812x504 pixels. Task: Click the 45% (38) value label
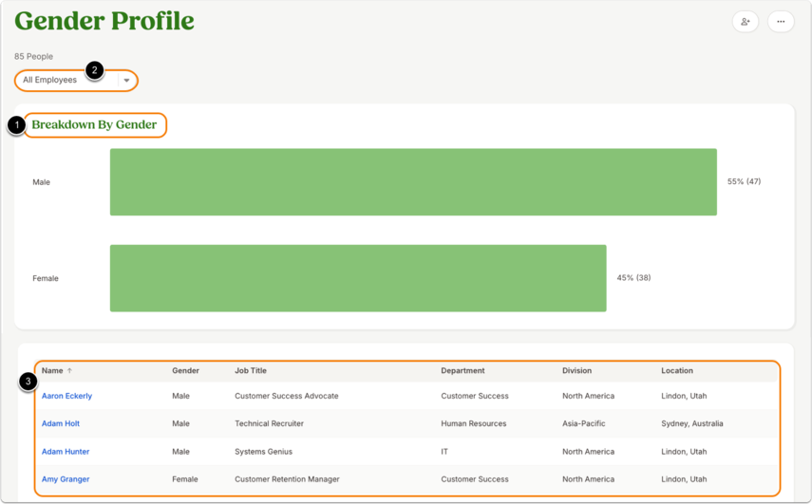(633, 278)
